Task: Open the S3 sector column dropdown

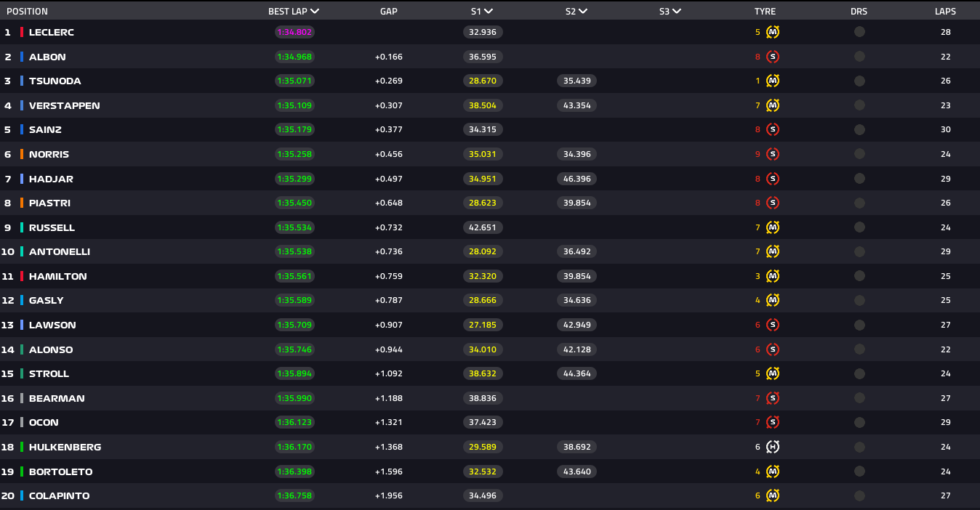Action: pyautogui.click(x=677, y=12)
